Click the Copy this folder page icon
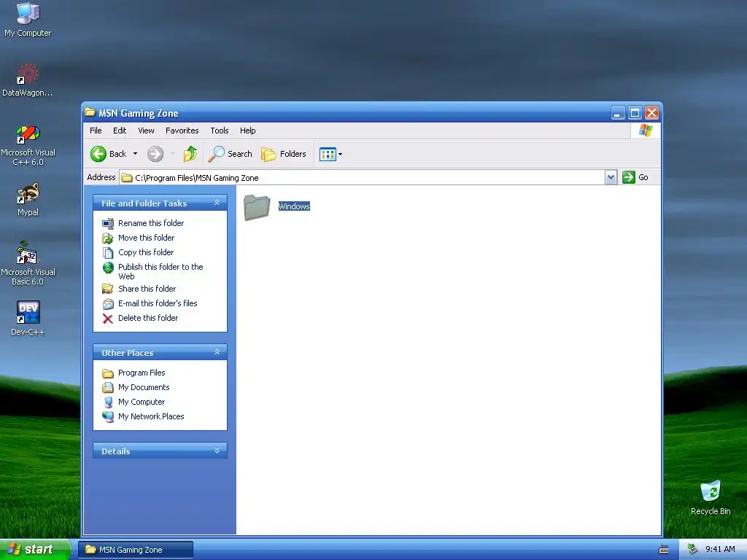This screenshot has height=560, width=747. pos(108,253)
